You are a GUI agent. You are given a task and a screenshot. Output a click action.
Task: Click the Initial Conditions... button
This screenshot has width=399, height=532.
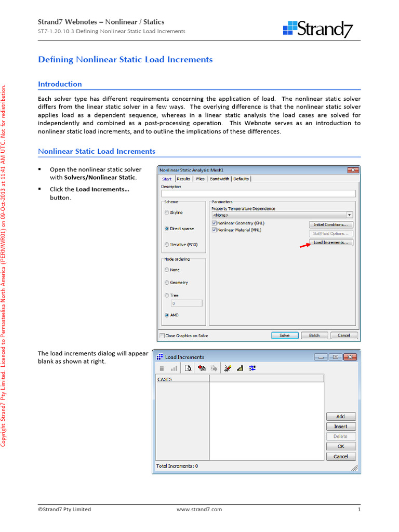pos(331,224)
